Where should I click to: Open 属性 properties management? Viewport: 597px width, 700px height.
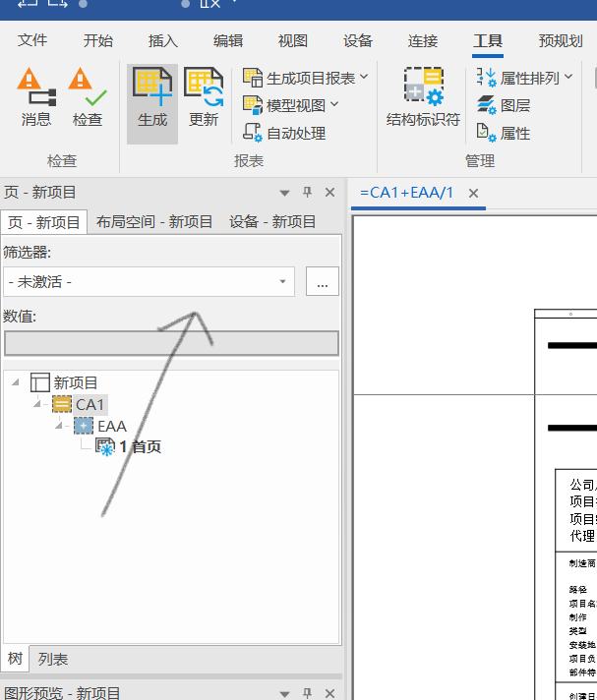[504, 133]
